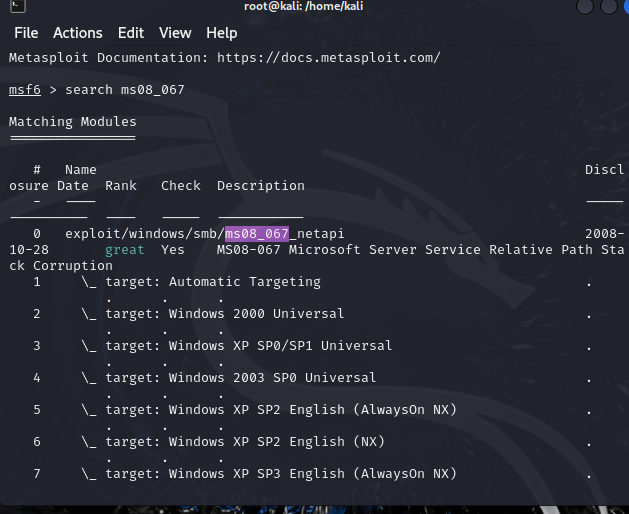Click the 'Description' column header
The image size is (629, 514).
tap(260, 186)
